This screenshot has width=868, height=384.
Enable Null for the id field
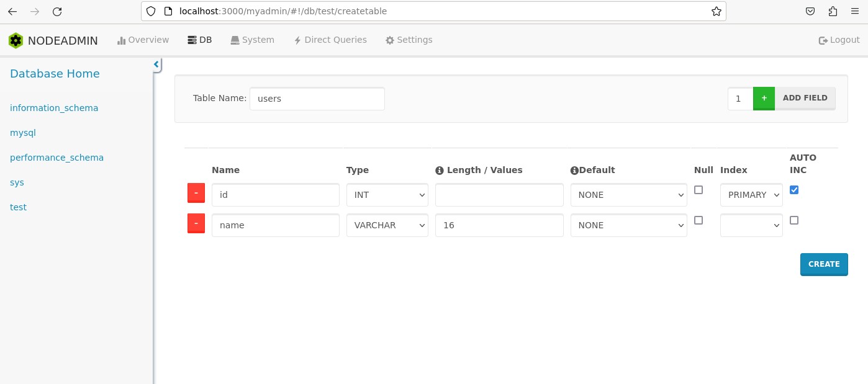click(698, 190)
